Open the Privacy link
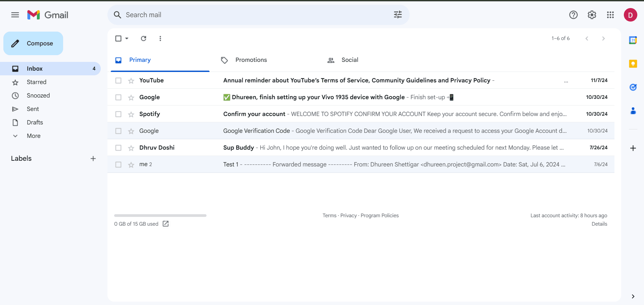The width and height of the screenshot is (644, 305). [349, 216]
